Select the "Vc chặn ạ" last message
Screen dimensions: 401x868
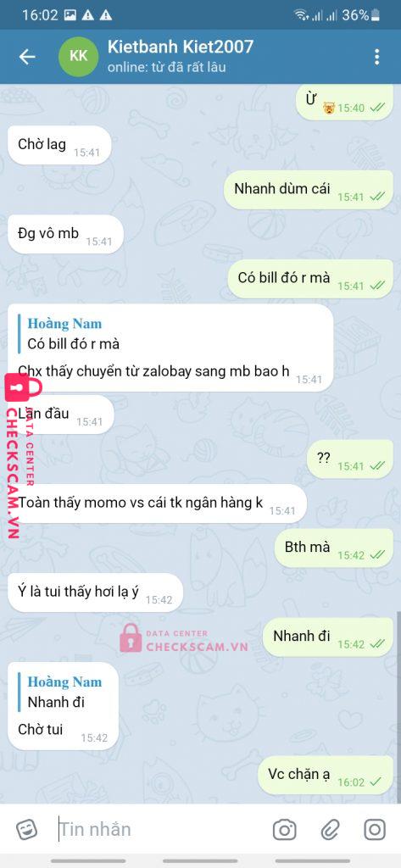325,775
